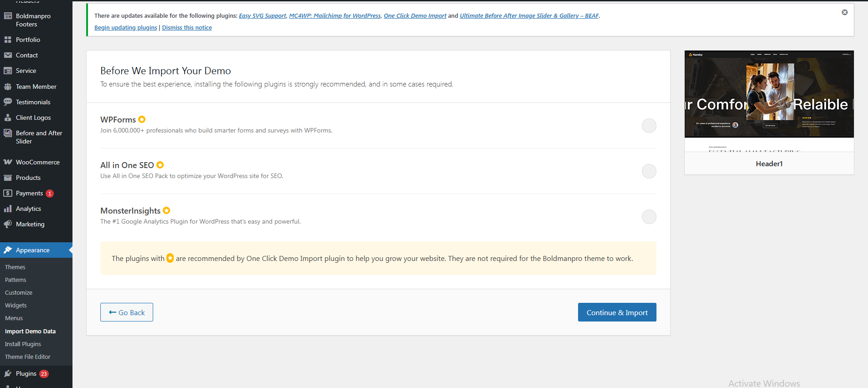Click the Portfolio grid icon

tap(8, 40)
